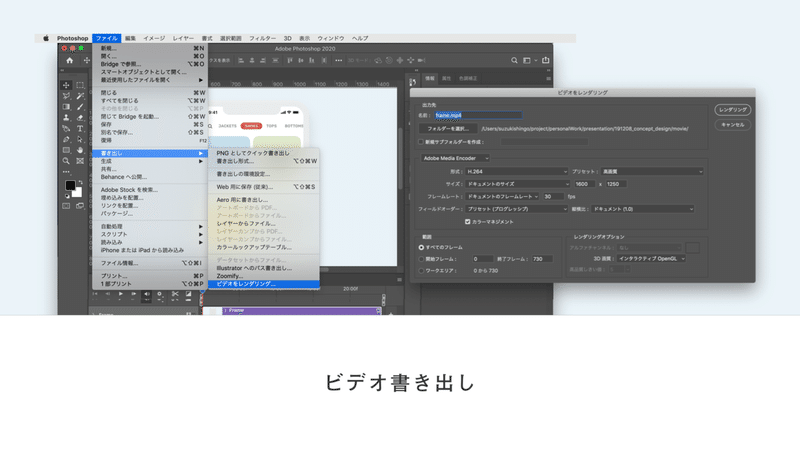Viewport: 800px width, 450px height.
Task: Select the Path Selection arrow tool
Action: pyautogui.click(x=80, y=139)
